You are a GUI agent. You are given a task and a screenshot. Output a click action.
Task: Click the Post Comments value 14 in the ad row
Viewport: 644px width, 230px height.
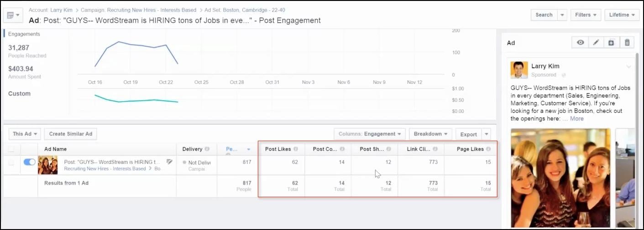click(341, 162)
